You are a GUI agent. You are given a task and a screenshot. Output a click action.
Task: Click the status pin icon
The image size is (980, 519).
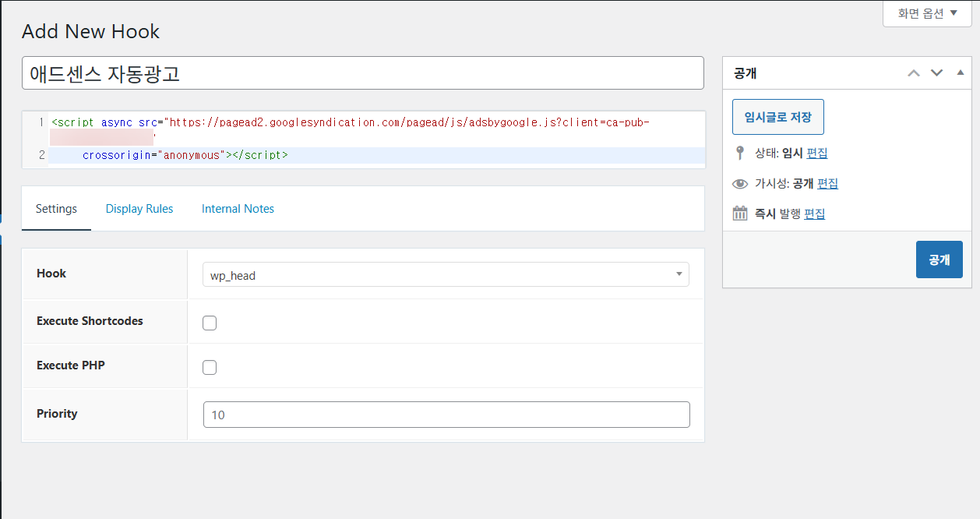click(x=739, y=153)
